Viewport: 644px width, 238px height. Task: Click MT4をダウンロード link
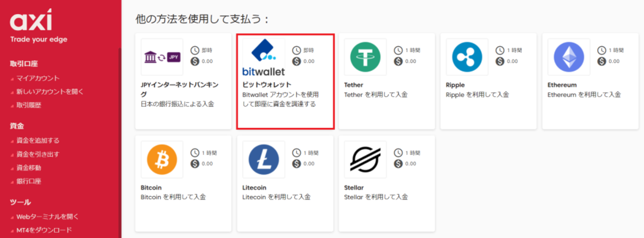pos(44,230)
